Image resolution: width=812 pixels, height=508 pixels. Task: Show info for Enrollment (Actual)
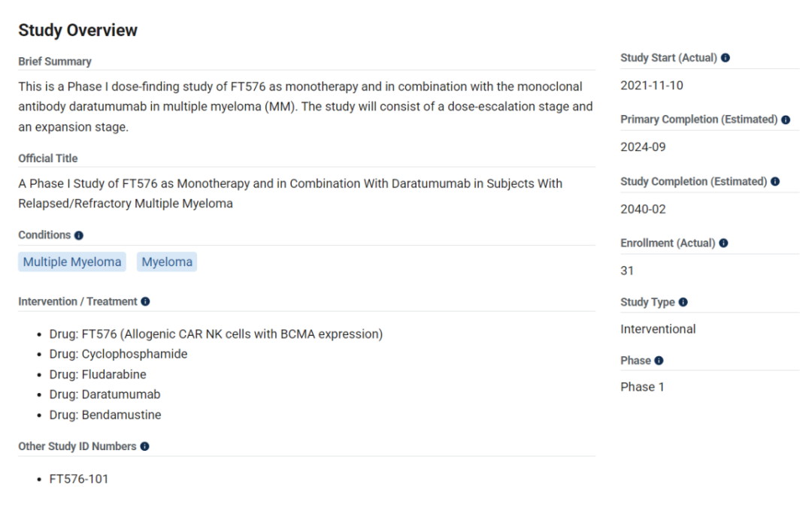point(723,243)
